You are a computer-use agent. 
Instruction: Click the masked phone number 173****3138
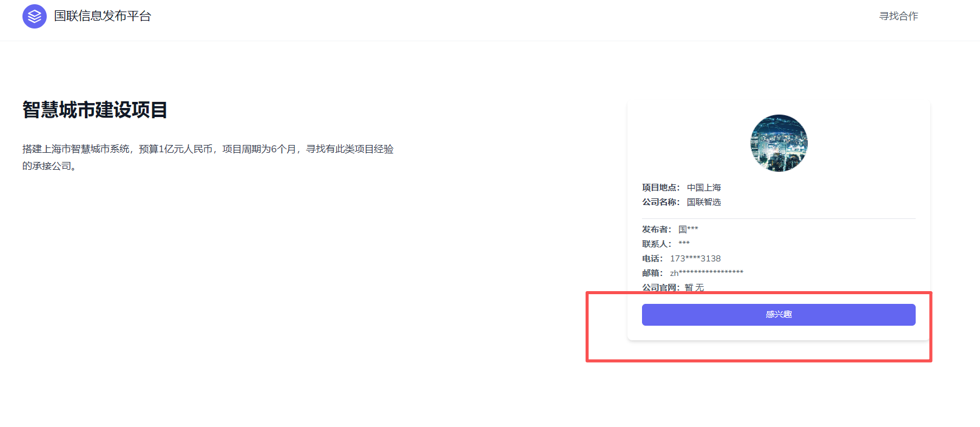point(695,259)
